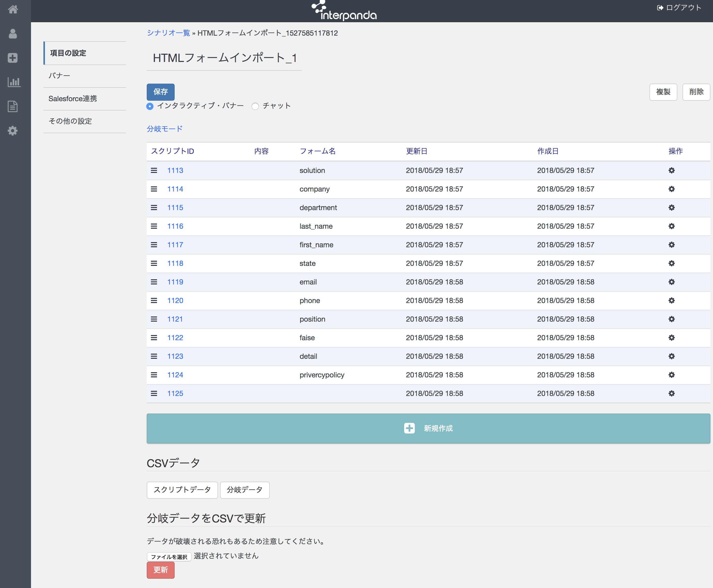
Task: Open gear actions for last_name row
Action: [672, 226]
